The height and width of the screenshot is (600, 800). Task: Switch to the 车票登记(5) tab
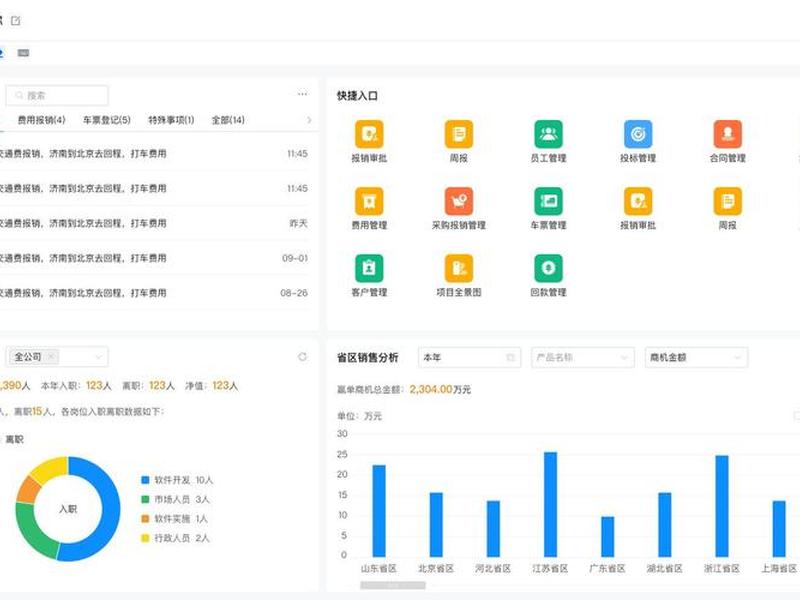[107, 120]
